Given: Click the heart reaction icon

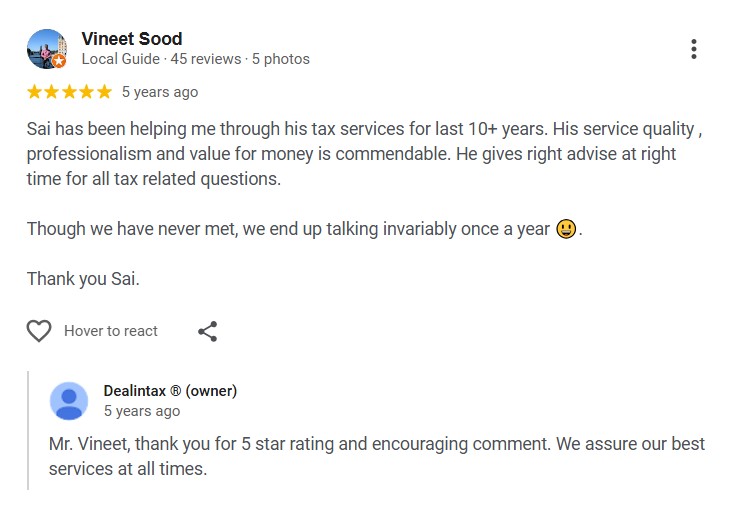Looking at the screenshot, I should coord(39,331).
